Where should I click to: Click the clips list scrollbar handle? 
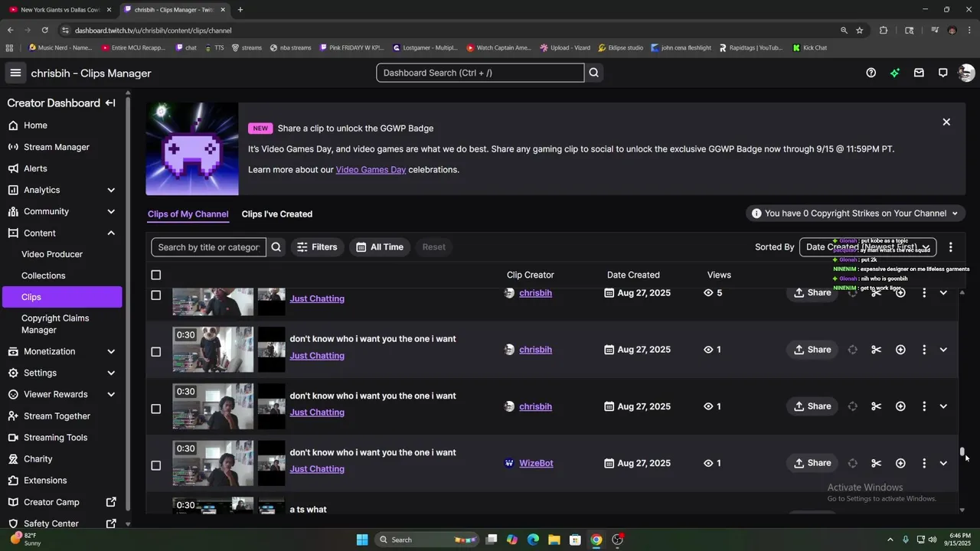962,453
